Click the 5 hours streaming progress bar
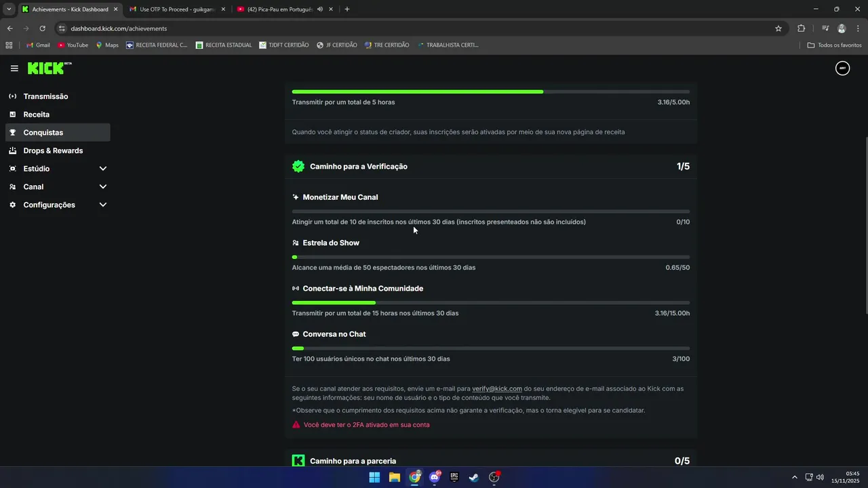This screenshot has height=488, width=868. 491,91
